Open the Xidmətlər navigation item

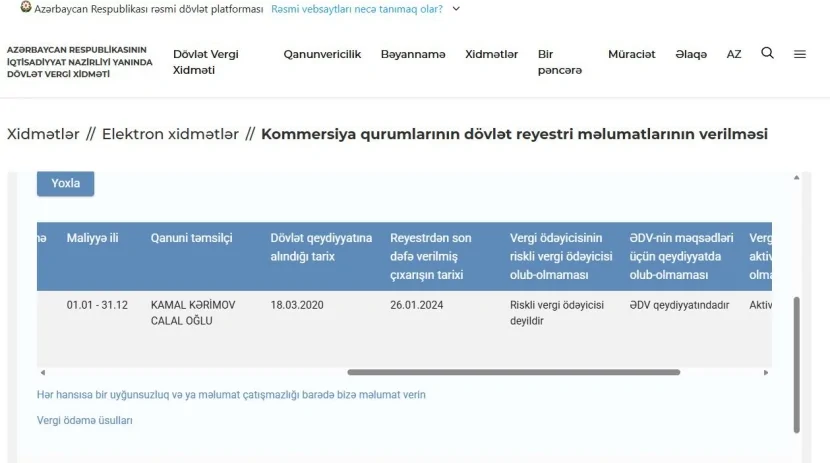491,54
